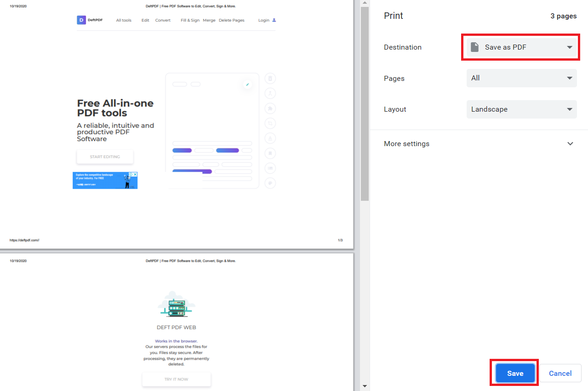Click the https://deftpdf.com// footer link
Image resolution: width=588 pixels, height=391 pixels.
pyautogui.click(x=24, y=240)
